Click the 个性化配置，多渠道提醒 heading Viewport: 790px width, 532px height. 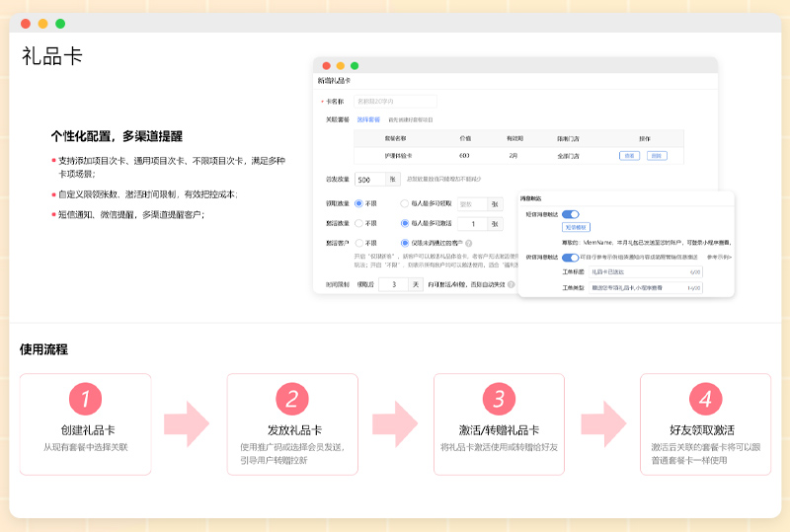point(117,136)
